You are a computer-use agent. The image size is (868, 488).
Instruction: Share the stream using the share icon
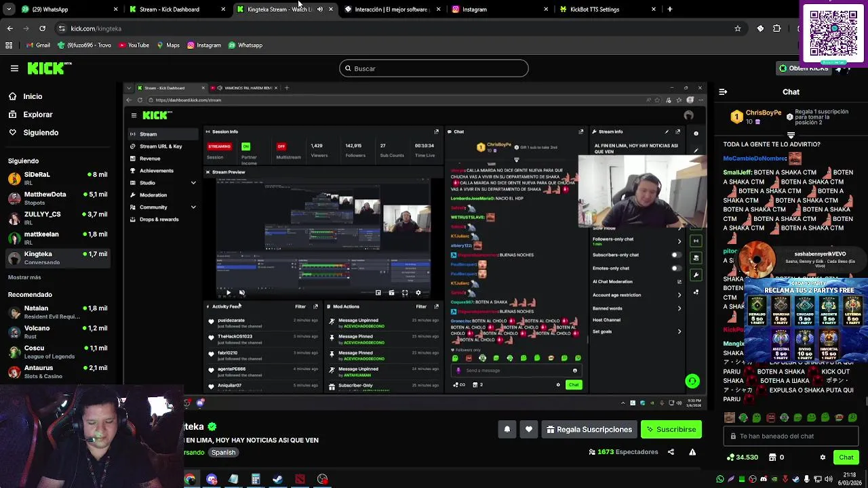671,452
